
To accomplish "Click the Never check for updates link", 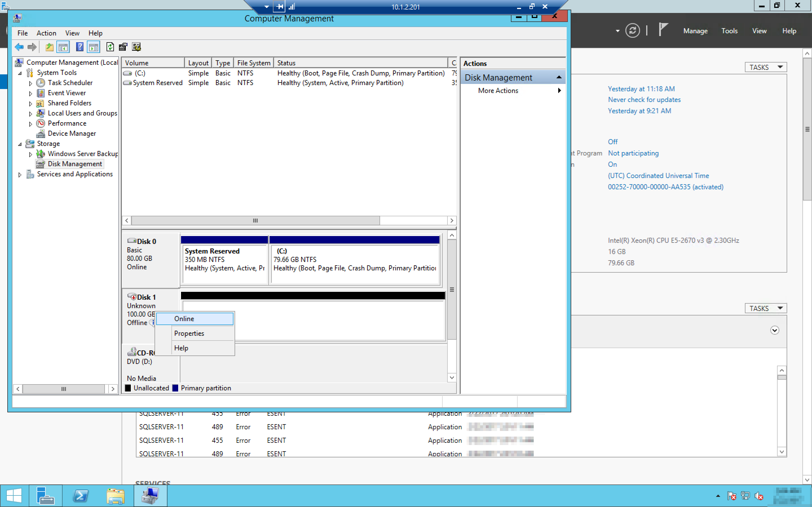I will tap(644, 100).
